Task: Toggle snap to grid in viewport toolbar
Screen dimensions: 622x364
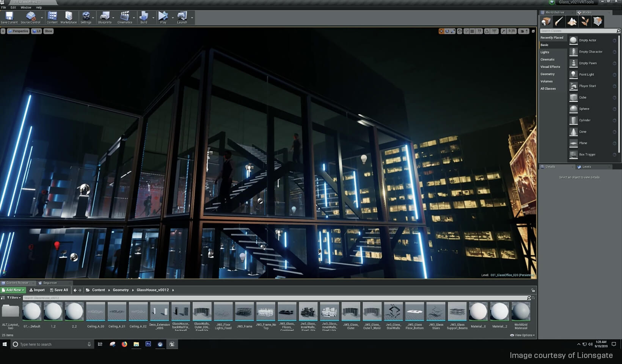Action: pos(473,31)
